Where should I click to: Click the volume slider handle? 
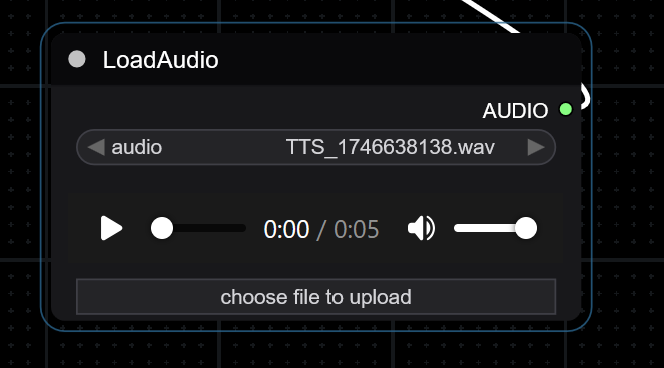click(x=526, y=228)
